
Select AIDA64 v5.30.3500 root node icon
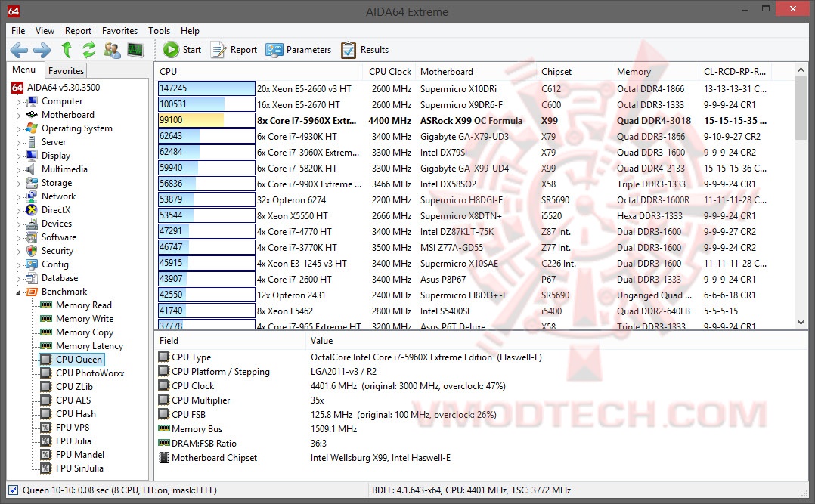[x=17, y=88]
